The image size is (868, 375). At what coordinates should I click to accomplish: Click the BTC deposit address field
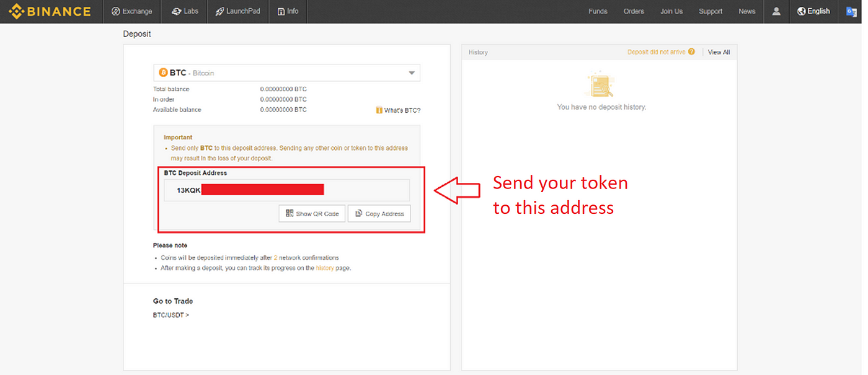pos(286,190)
